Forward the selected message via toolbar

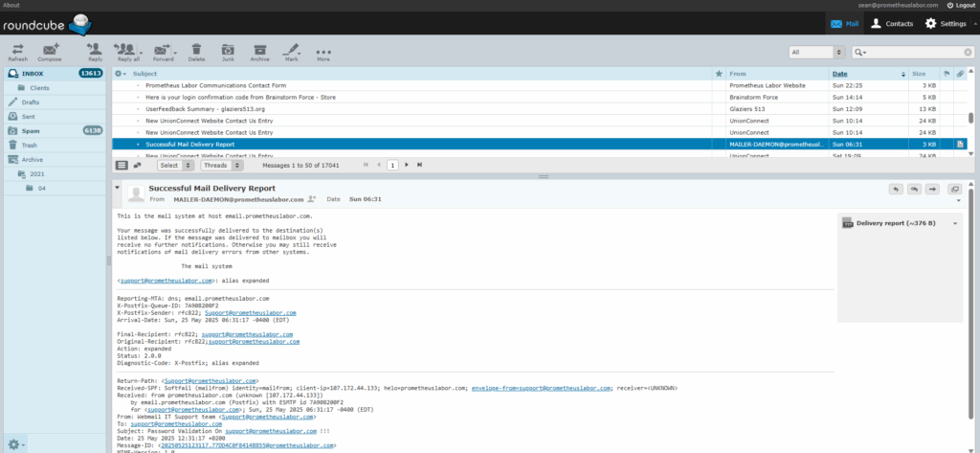point(162,53)
